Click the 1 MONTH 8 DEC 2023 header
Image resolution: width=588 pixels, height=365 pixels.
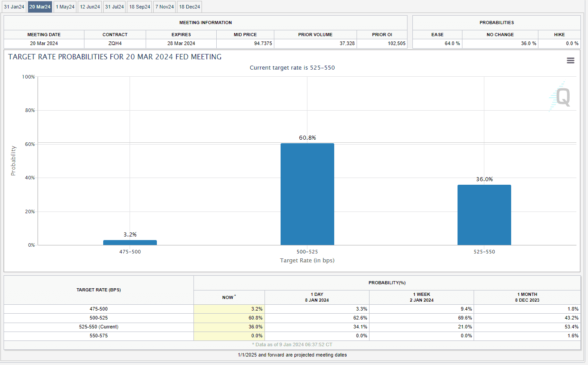point(528,297)
